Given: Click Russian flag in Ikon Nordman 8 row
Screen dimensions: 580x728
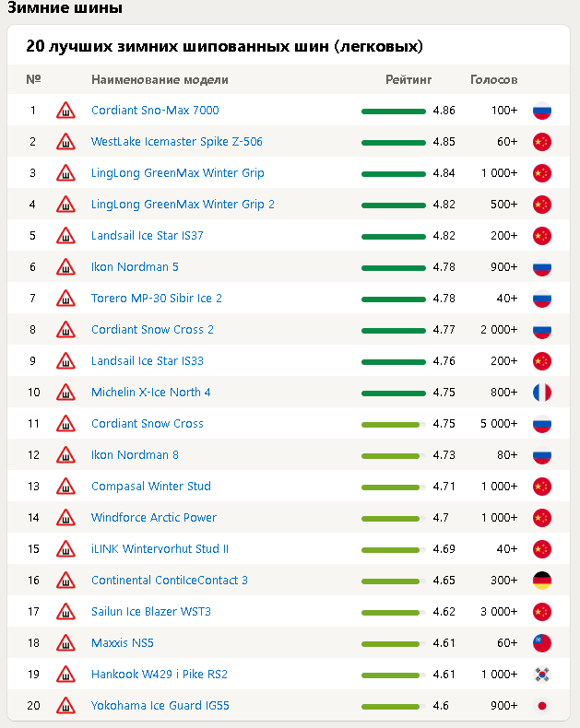Looking at the screenshot, I should coord(542,455).
